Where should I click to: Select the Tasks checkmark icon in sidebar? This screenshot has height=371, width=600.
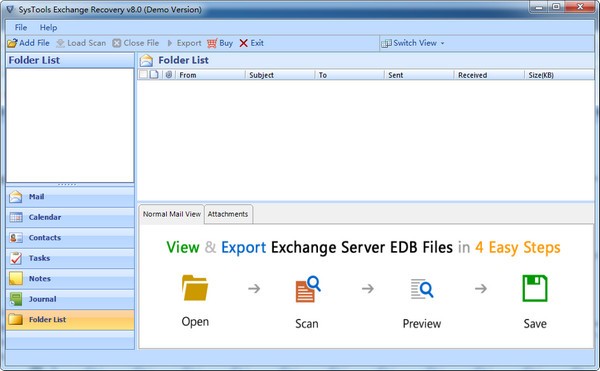tap(16, 258)
